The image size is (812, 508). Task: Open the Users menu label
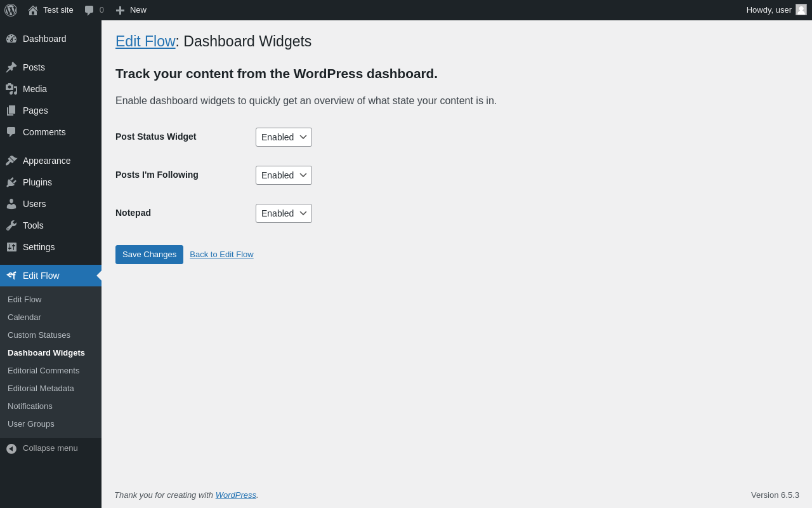click(x=34, y=204)
